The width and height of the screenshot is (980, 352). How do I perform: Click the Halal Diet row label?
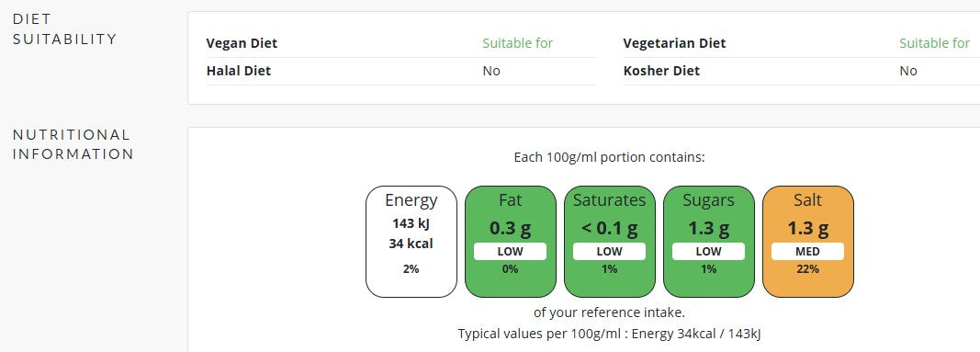[239, 71]
